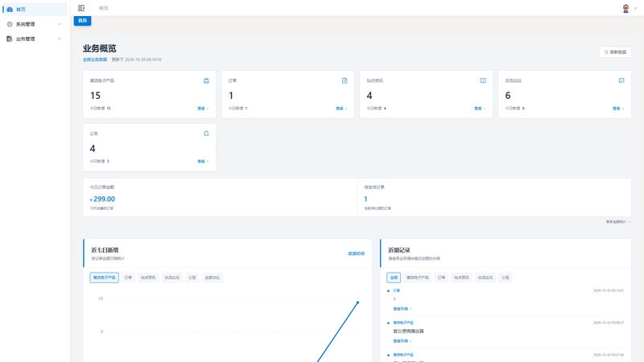
Task: Expand the 系统管理 chevron
Action: (59, 24)
